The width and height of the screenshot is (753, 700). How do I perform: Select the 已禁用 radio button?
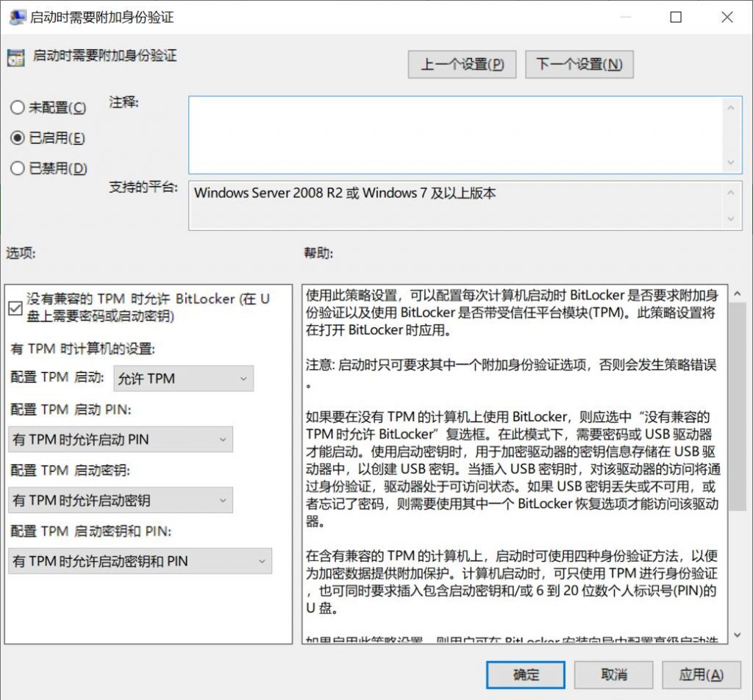point(18,168)
